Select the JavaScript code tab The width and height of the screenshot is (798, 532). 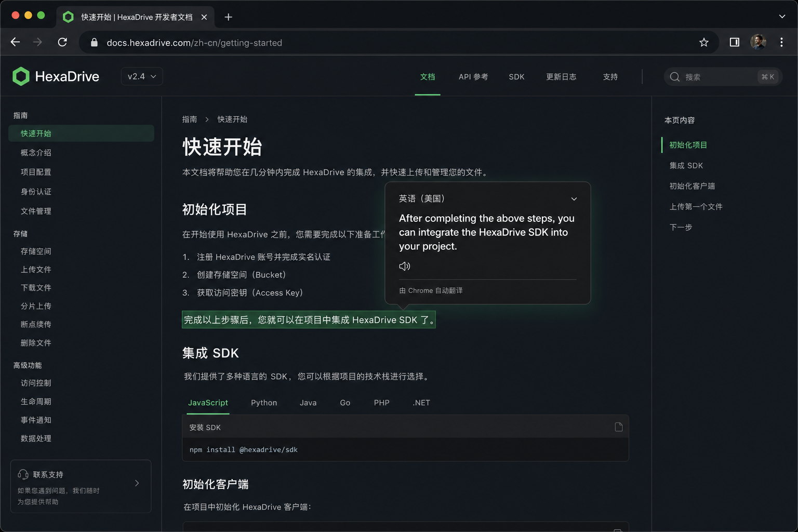click(208, 403)
